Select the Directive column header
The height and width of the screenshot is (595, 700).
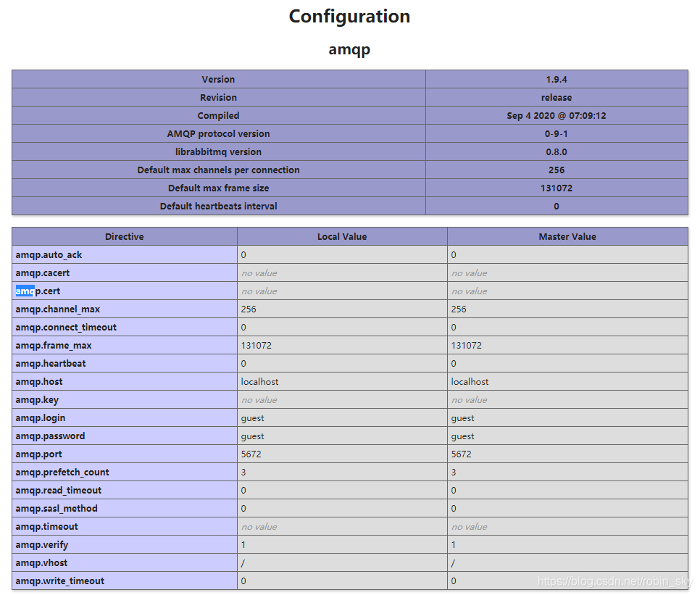coord(124,236)
